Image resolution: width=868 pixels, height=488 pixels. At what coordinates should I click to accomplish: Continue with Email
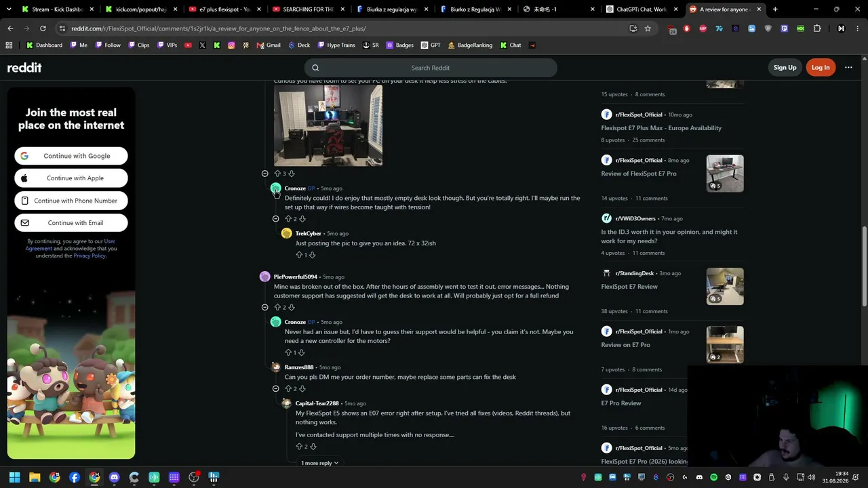(71, 223)
